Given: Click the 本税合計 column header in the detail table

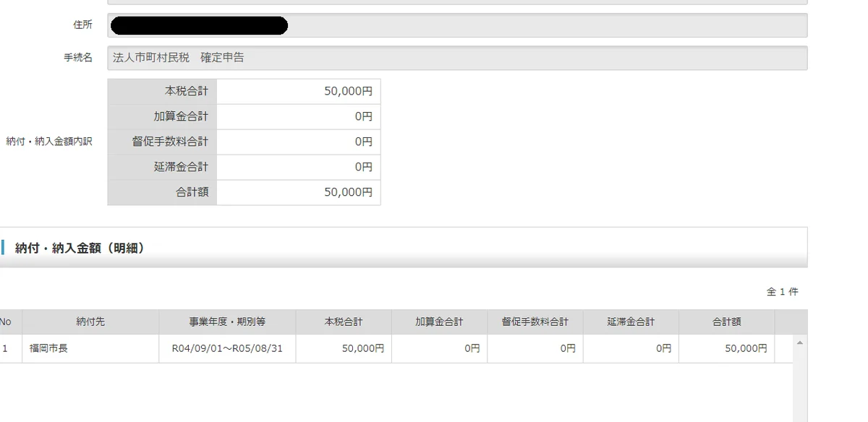Looking at the screenshot, I should pos(344,322).
